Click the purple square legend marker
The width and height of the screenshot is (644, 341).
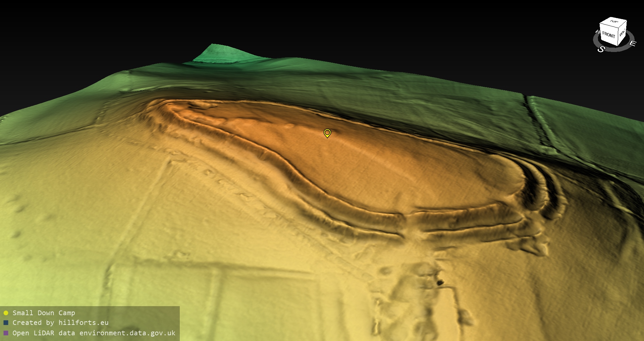coord(6,333)
